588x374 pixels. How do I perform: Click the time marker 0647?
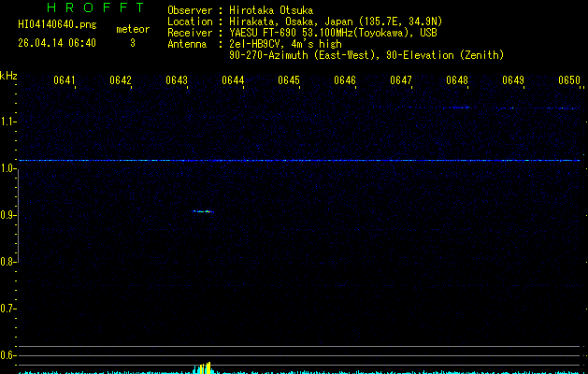coord(401,80)
